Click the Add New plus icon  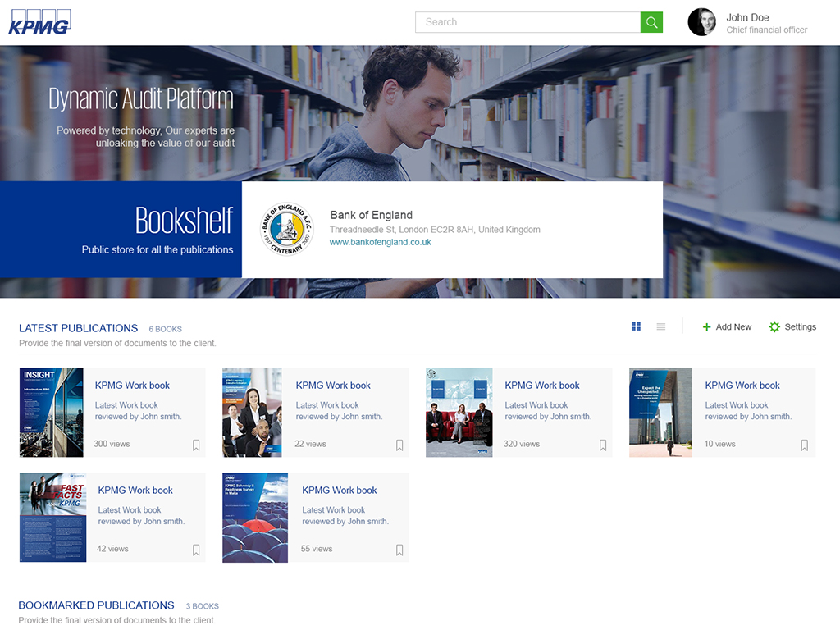(707, 327)
